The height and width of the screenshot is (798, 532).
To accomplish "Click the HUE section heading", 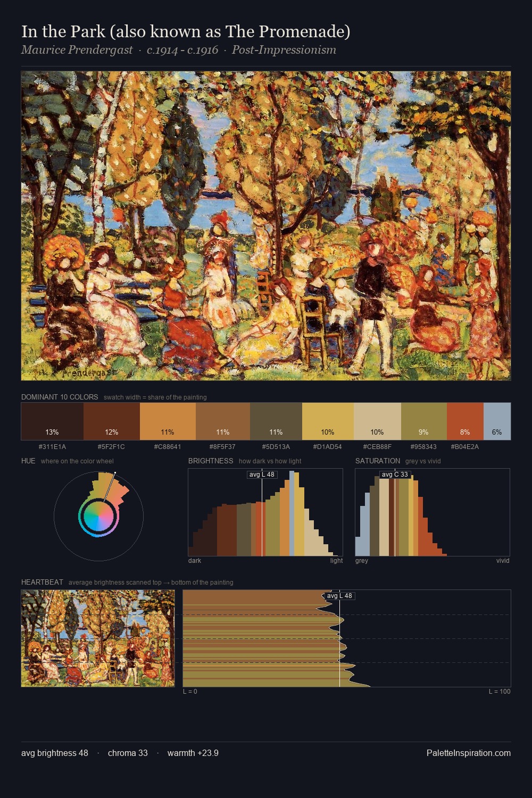I will [x=28, y=461].
